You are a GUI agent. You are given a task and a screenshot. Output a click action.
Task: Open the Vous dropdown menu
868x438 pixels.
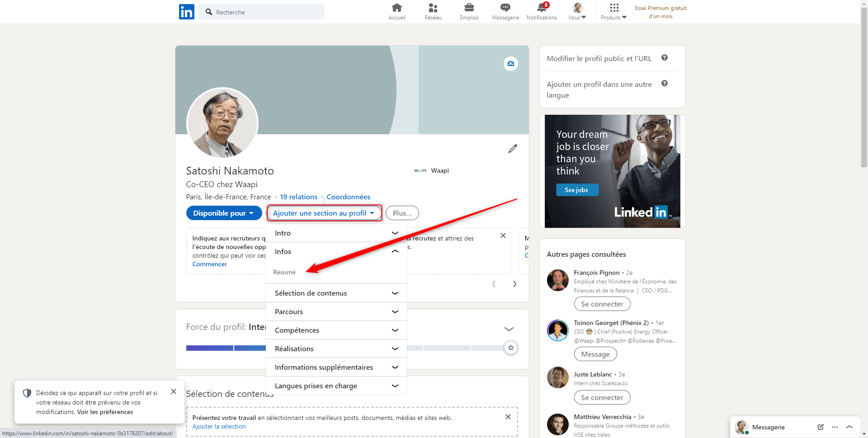pos(577,11)
